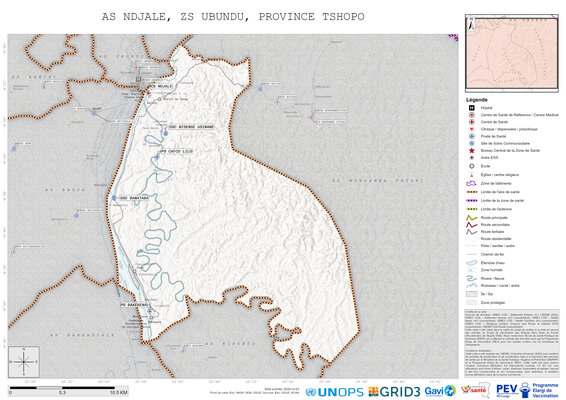Click the Église / centre religieux legend icon
Screen dimensions: 566x400
pos(471,175)
